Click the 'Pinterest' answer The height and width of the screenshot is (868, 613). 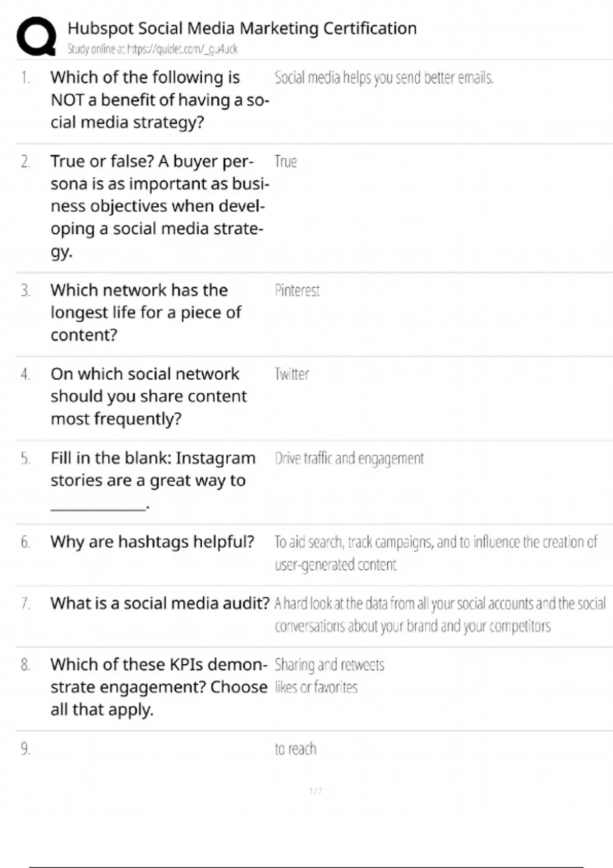297,291
